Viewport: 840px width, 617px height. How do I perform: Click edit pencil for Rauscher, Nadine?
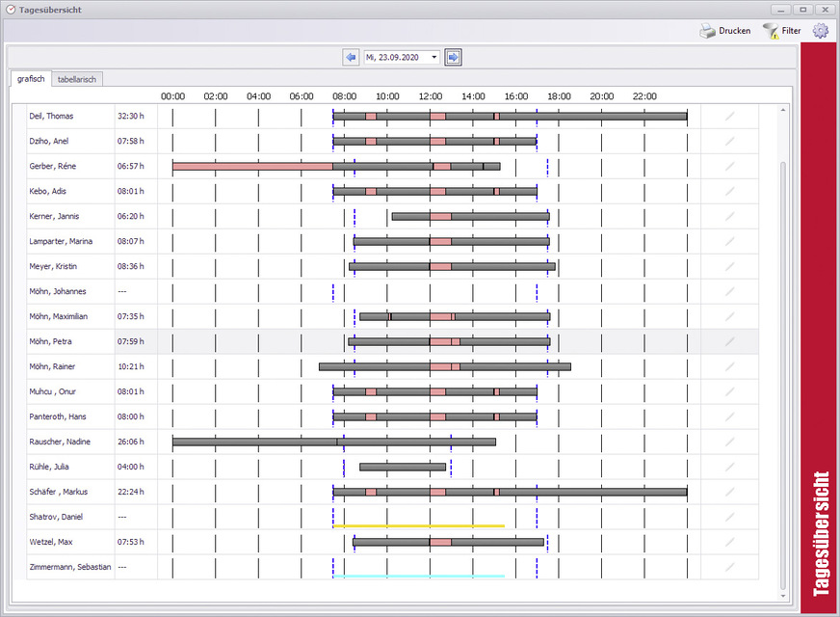pyautogui.click(x=729, y=442)
